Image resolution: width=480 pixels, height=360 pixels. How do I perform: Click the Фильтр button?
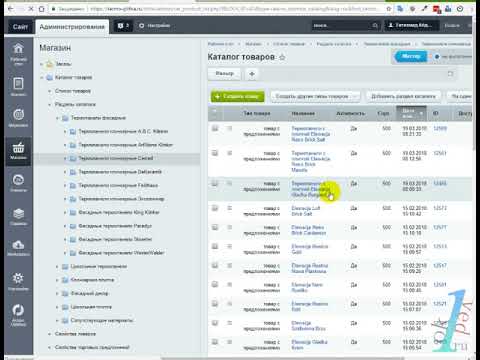click(224, 74)
